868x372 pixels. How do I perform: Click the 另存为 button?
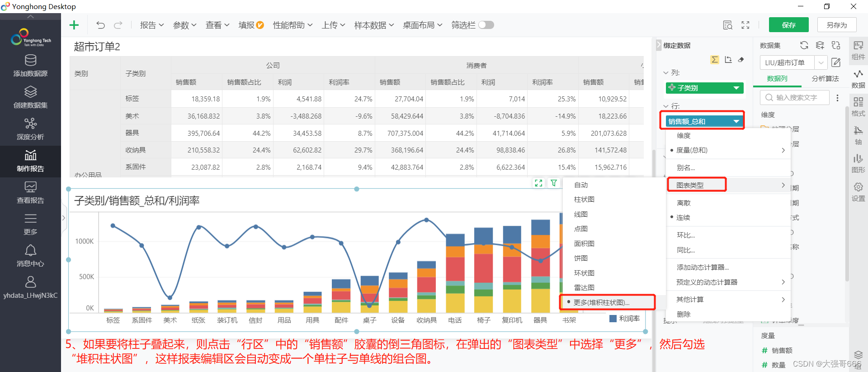(837, 25)
